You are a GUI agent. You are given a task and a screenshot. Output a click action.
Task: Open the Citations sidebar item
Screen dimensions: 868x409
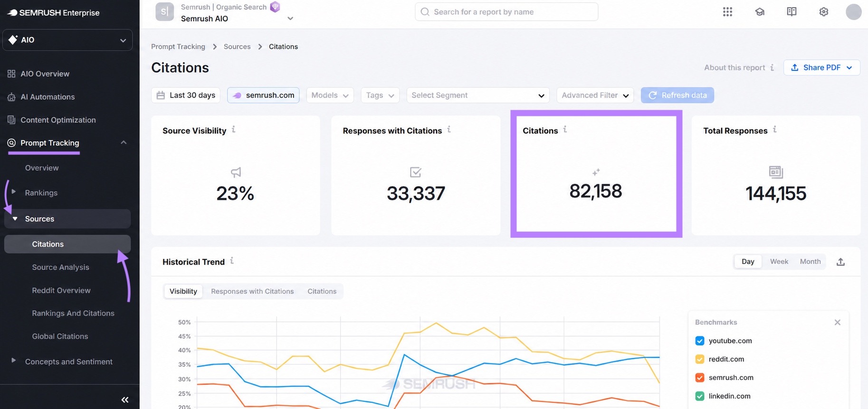tap(67, 244)
